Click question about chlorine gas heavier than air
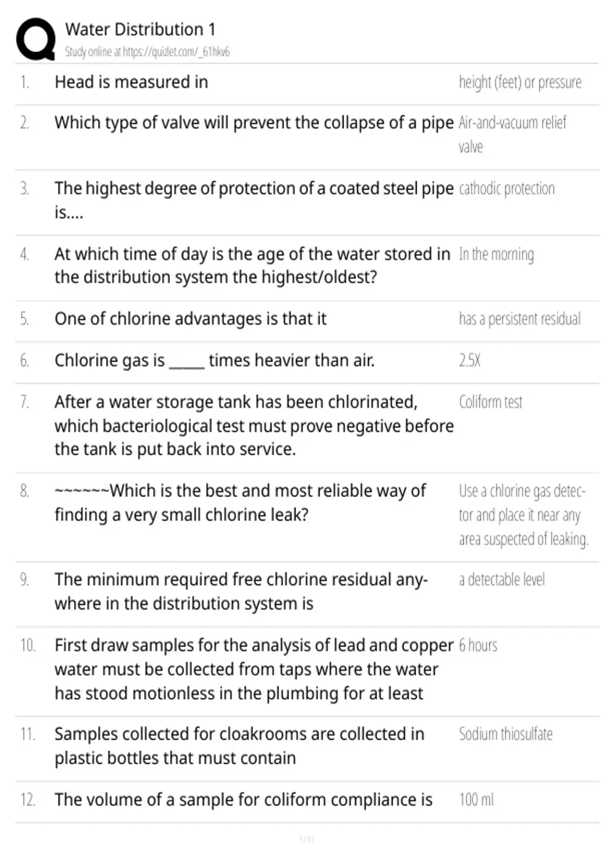This screenshot has height=868, width=613. (x=215, y=360)
